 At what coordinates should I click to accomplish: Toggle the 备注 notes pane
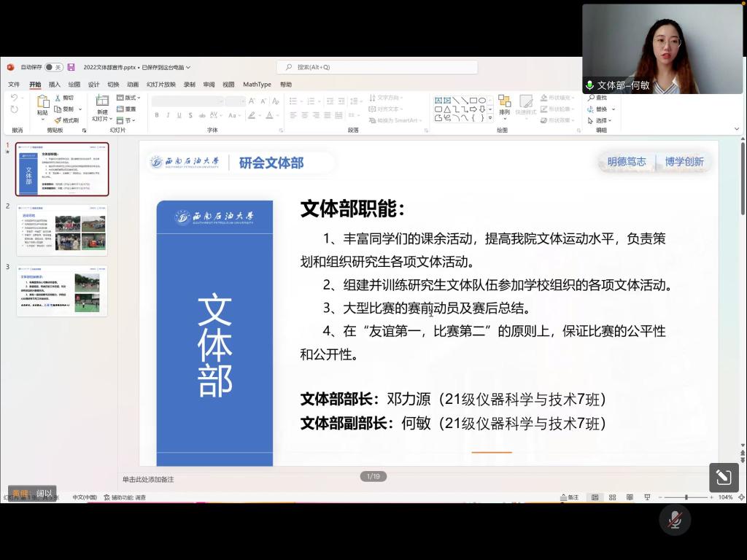point(569,497)
